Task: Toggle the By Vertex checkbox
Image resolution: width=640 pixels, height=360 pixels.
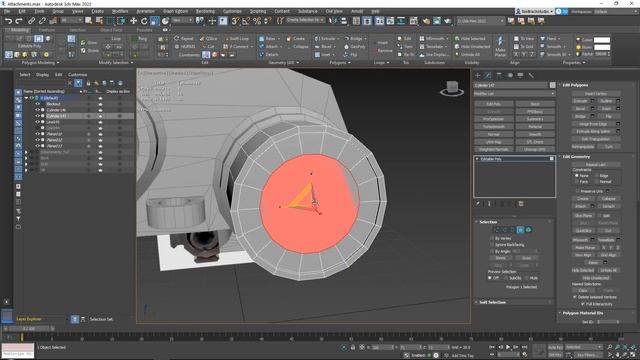Action: tap(491, 238)
